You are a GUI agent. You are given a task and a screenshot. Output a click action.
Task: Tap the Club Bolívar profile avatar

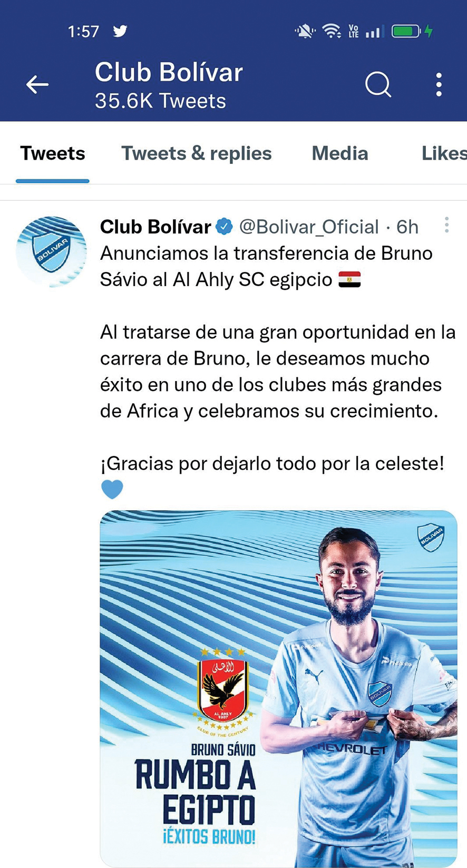pos(51,251)
